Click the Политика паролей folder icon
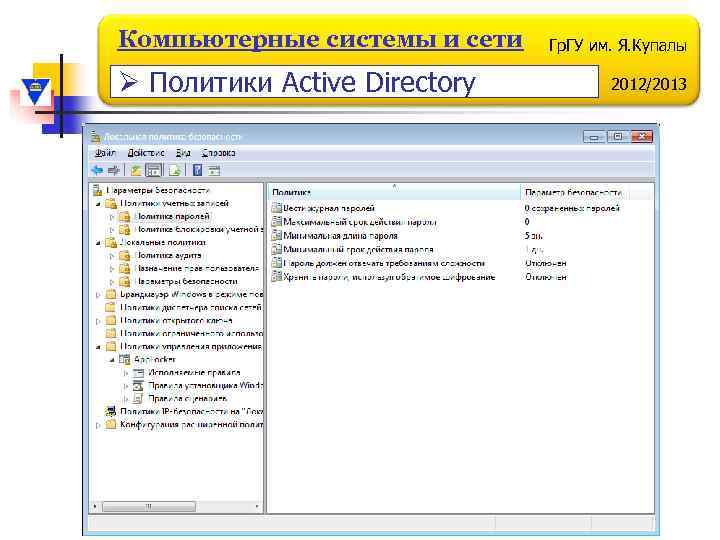 pyautogui.click(x=124, y=216)
